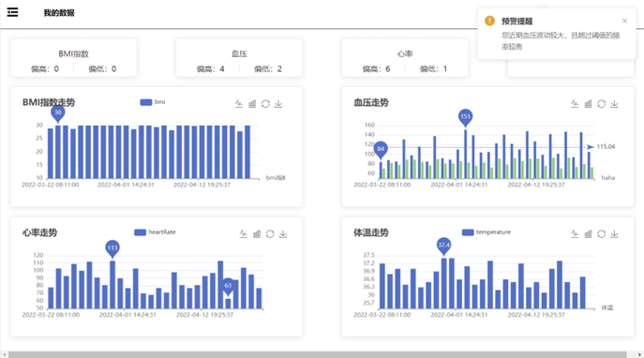Click the 血压走势 chart title
The width and height of the screenshot is (644, 358).
tap(371, 102)
